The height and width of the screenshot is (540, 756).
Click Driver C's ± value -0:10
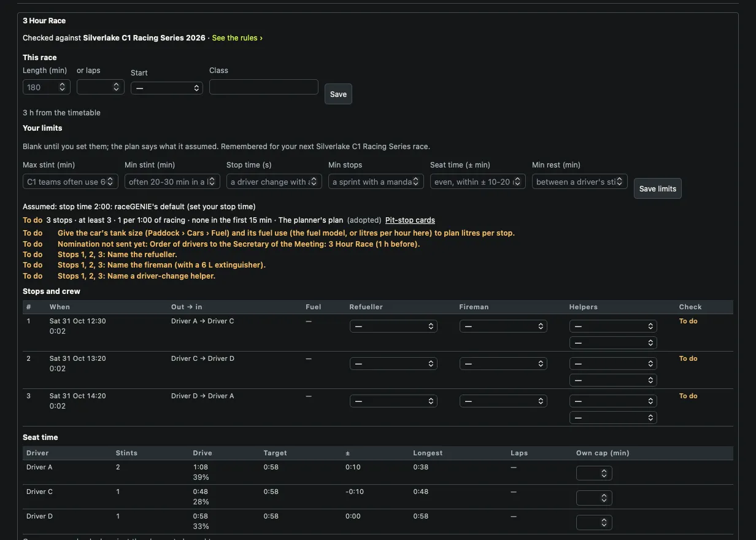[355, 492]
